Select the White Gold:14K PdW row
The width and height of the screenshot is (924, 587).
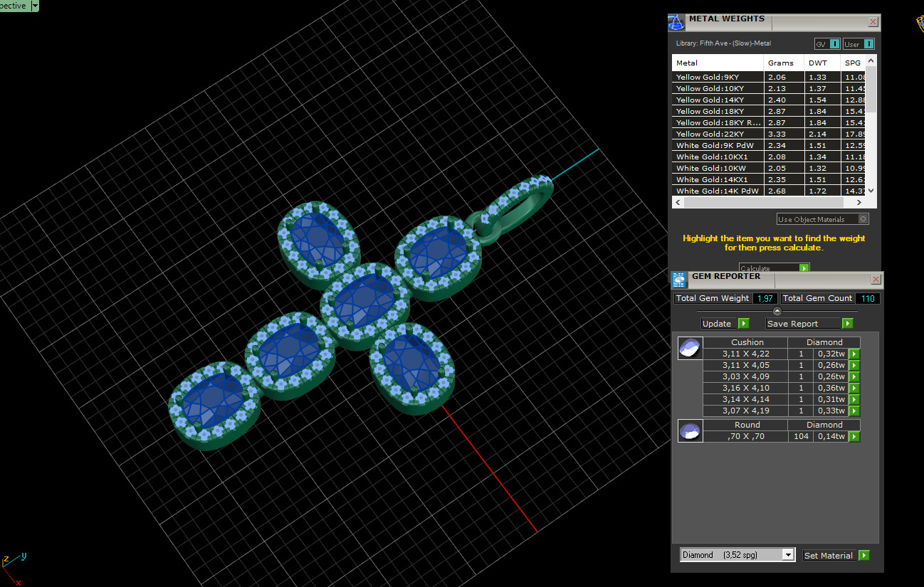[770, 191]
